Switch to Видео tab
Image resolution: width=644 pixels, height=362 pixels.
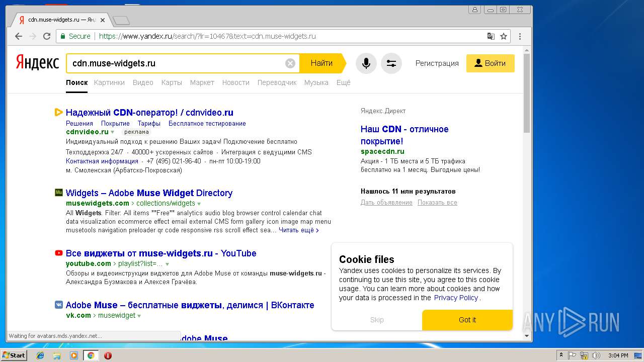[x=143, y=82]
